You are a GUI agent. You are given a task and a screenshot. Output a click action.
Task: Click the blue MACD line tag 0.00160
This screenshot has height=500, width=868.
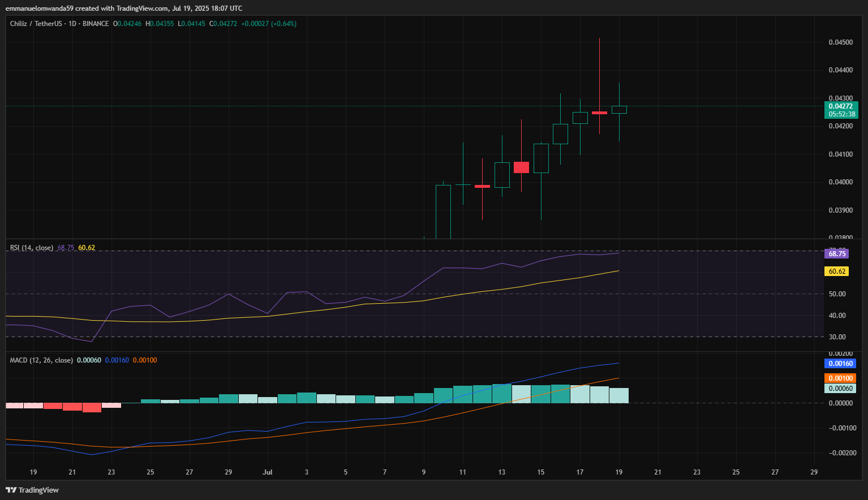(840, 364)
